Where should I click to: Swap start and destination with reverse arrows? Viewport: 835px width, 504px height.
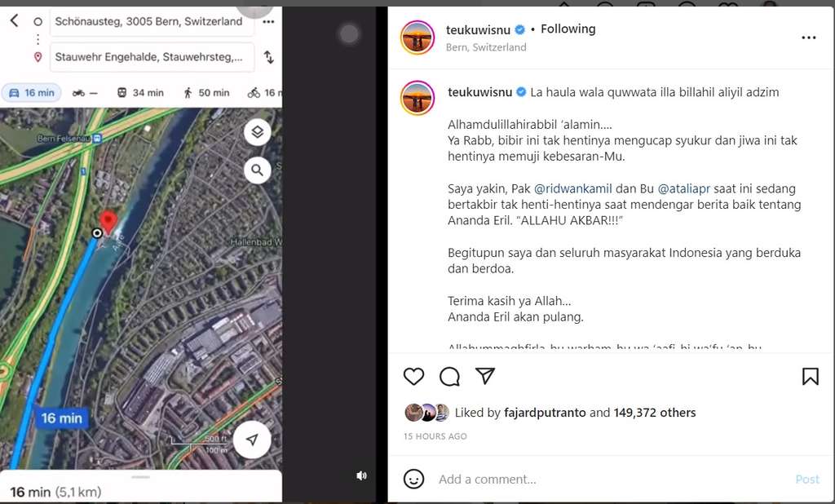[268, 56]
